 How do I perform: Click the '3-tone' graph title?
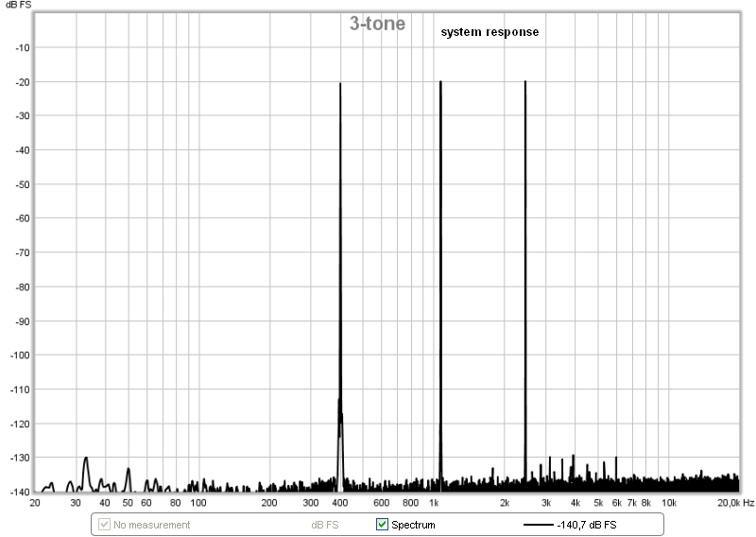(x=377, y=23)
